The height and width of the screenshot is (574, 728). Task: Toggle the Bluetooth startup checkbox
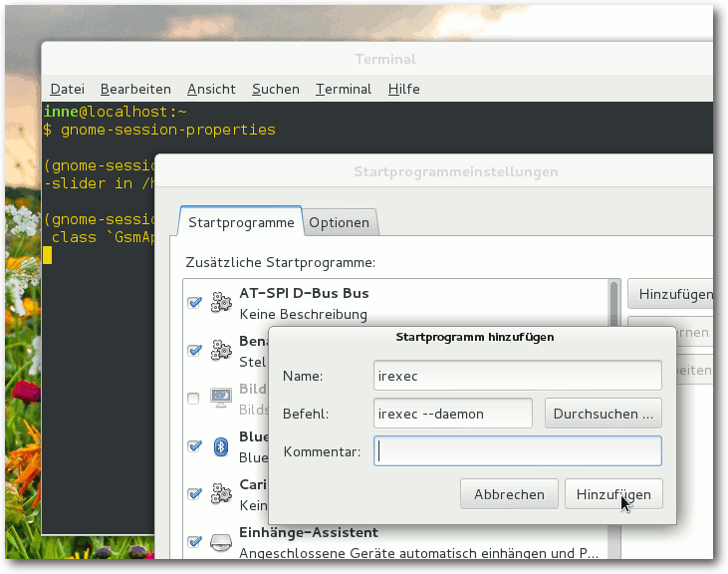click(194, 446)
